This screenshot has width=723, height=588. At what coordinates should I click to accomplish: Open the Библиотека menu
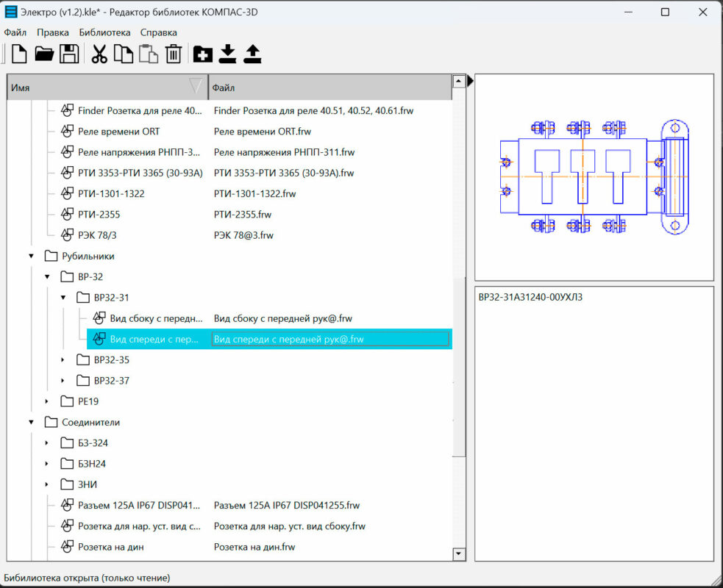click(x=104, y=32)
